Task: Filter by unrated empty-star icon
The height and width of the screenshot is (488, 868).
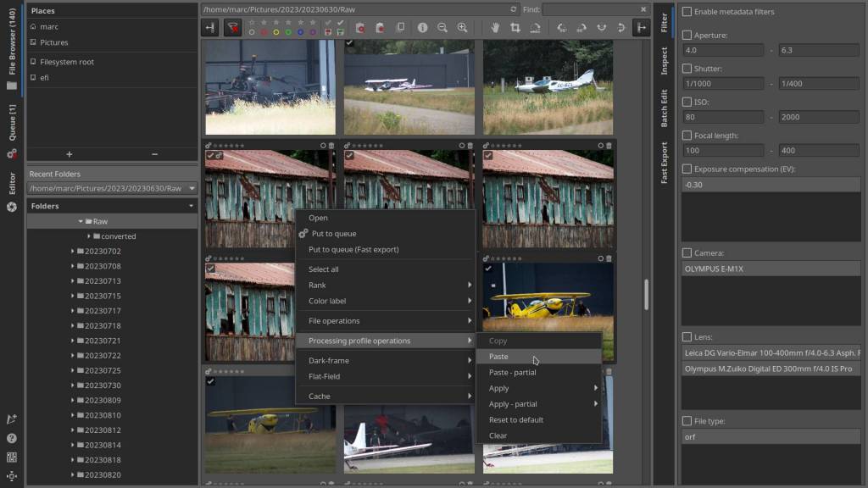Action: [x=252, y=23]
